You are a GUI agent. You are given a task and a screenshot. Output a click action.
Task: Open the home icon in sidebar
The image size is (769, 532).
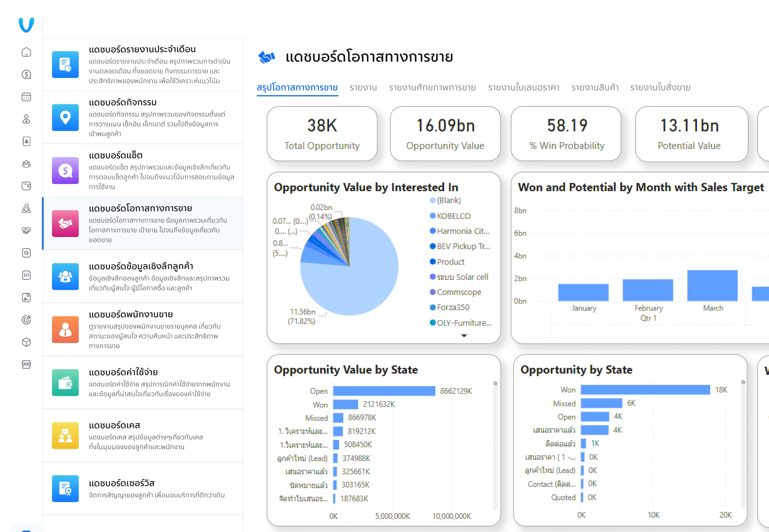26,52
